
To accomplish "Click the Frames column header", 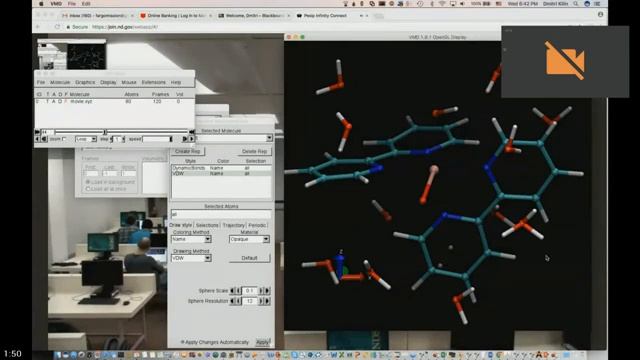I will tap(160, 94).
